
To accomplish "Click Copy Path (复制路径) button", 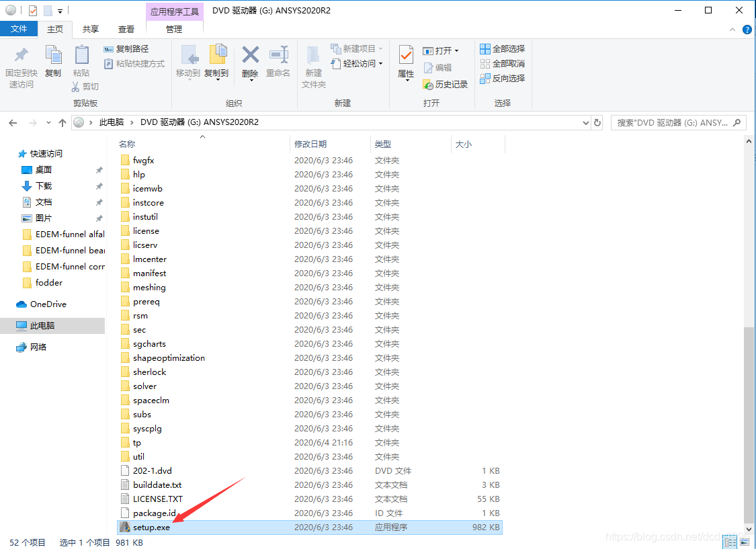I will [126, 49].
